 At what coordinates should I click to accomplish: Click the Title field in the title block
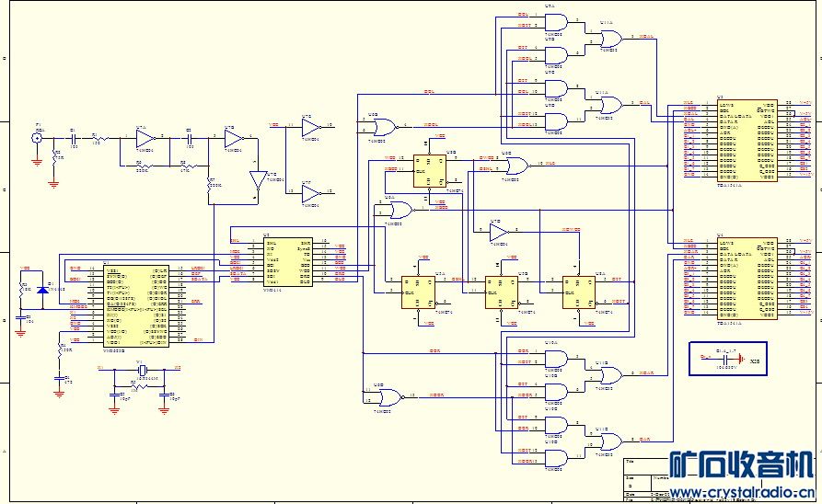(646, 466)
